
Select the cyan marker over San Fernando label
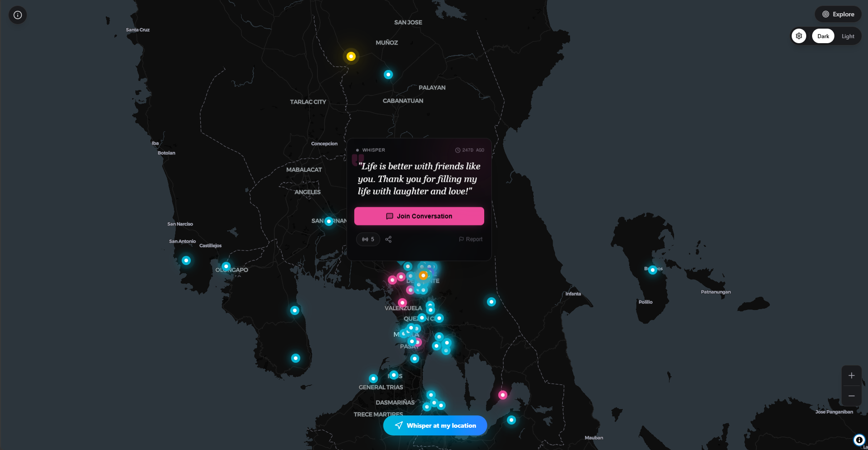[329, 221]
